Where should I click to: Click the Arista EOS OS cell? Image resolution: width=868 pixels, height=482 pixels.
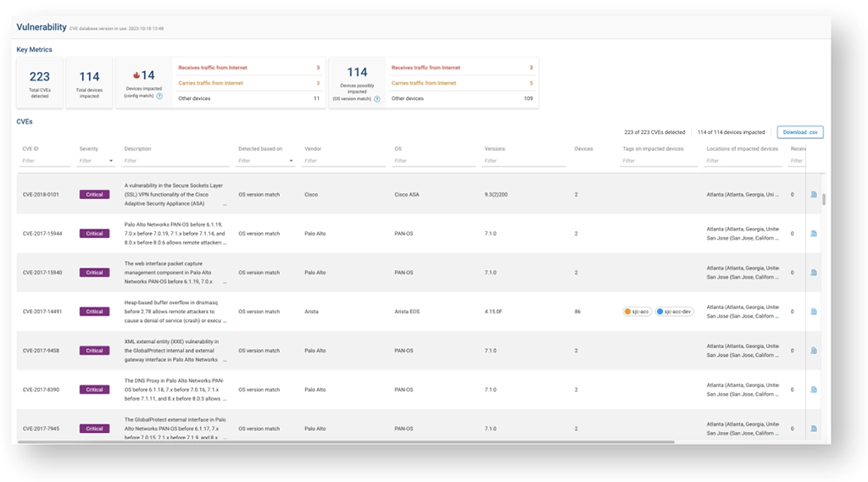(407, 312)
